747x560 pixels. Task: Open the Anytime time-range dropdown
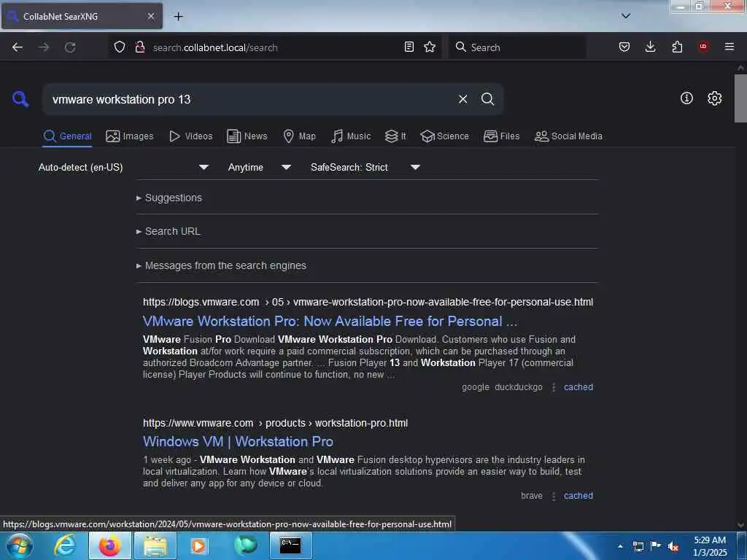pyautogui.click(x=259, y=167)
